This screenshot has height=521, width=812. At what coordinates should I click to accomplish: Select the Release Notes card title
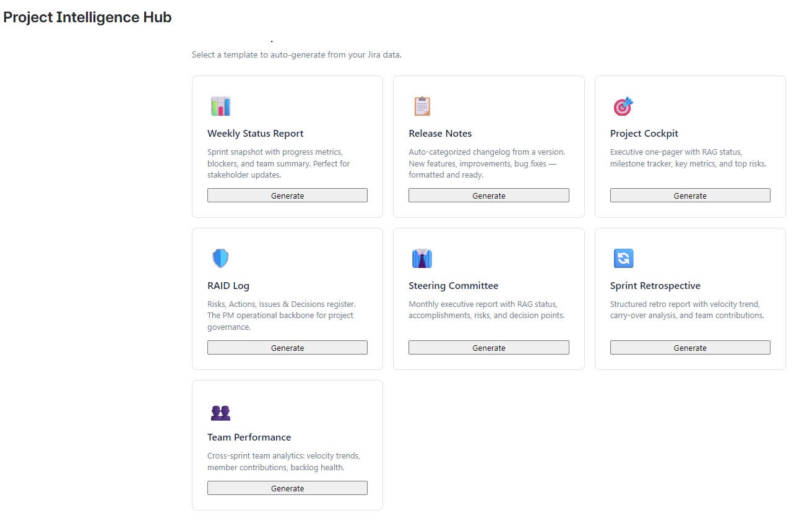[440, 134]
